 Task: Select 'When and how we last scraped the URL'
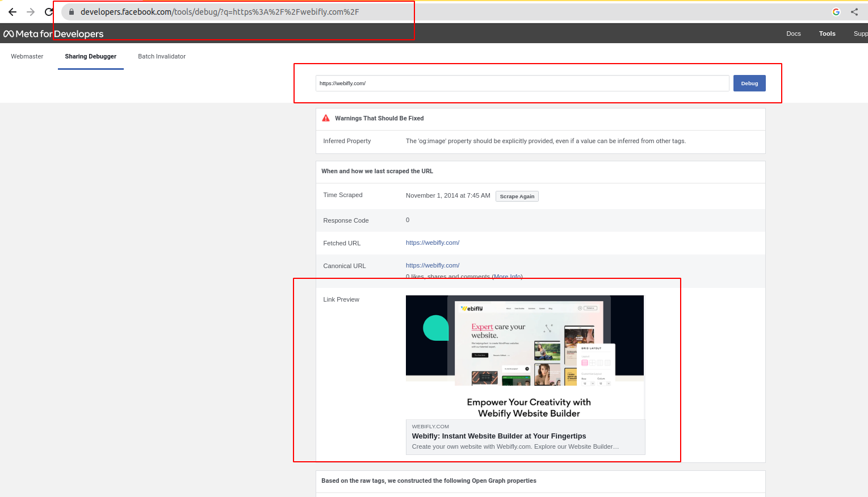377,171
